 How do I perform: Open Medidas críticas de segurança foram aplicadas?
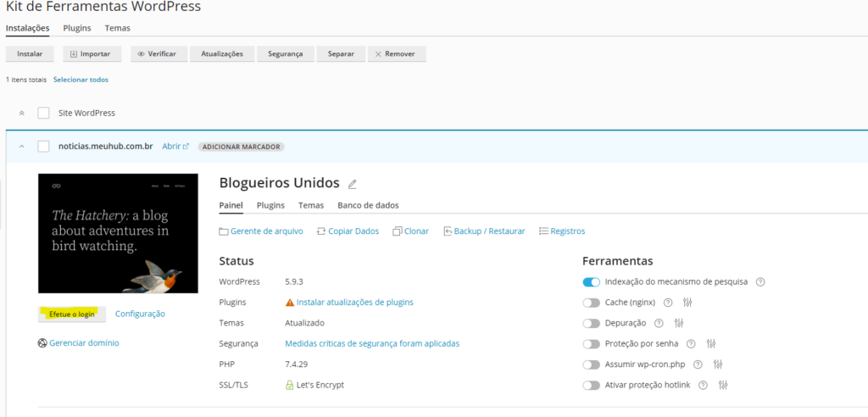point(372,344)
